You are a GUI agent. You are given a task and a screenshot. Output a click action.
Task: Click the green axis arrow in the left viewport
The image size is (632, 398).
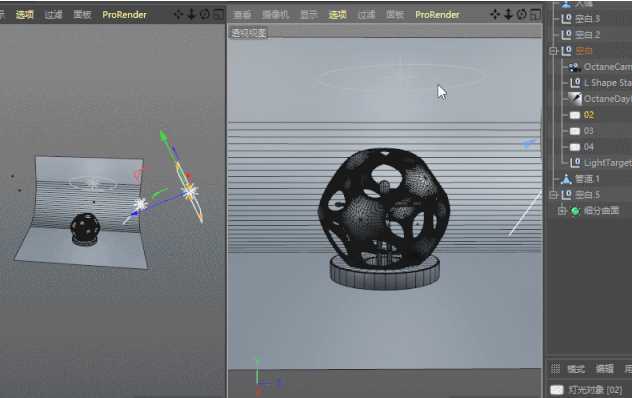(163, 136)
